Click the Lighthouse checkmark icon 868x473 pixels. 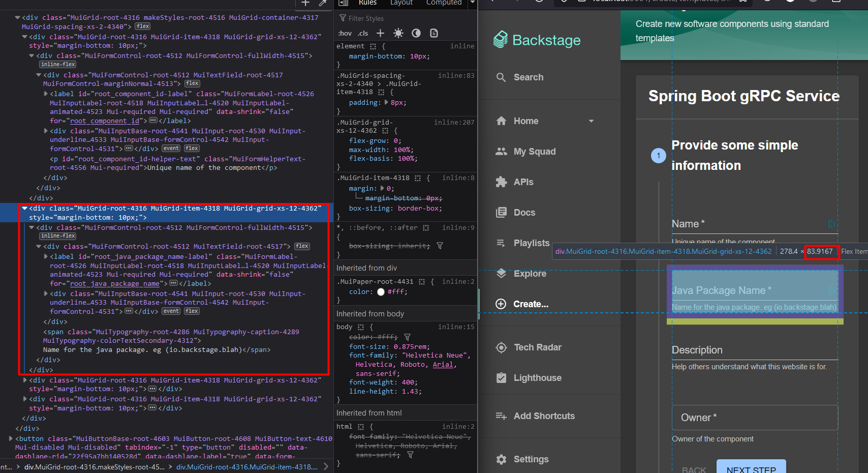(x=501, y=378)
